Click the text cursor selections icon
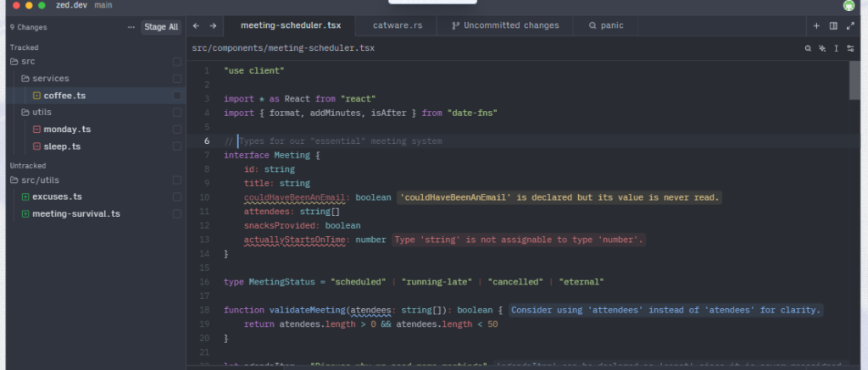 pos(836,48)
